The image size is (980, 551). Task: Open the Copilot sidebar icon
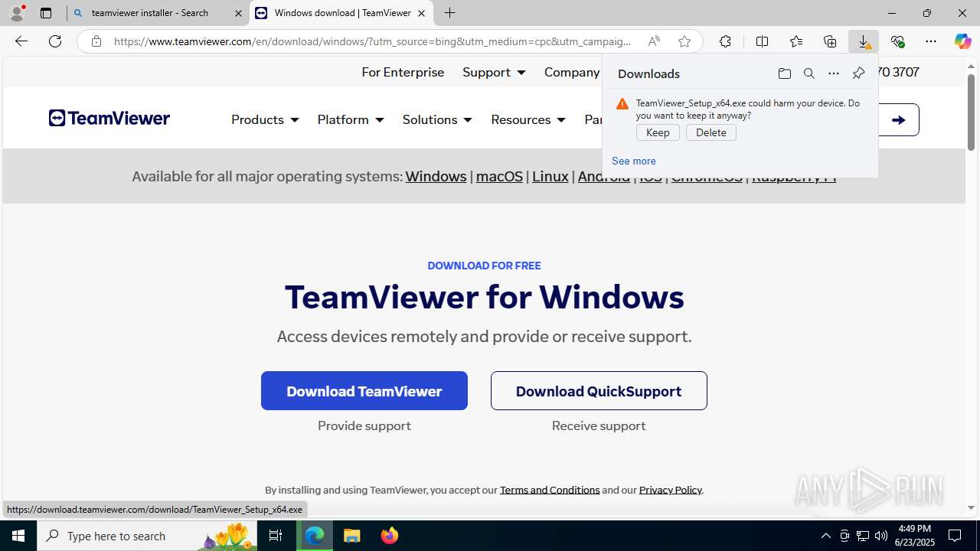(962, 41)
